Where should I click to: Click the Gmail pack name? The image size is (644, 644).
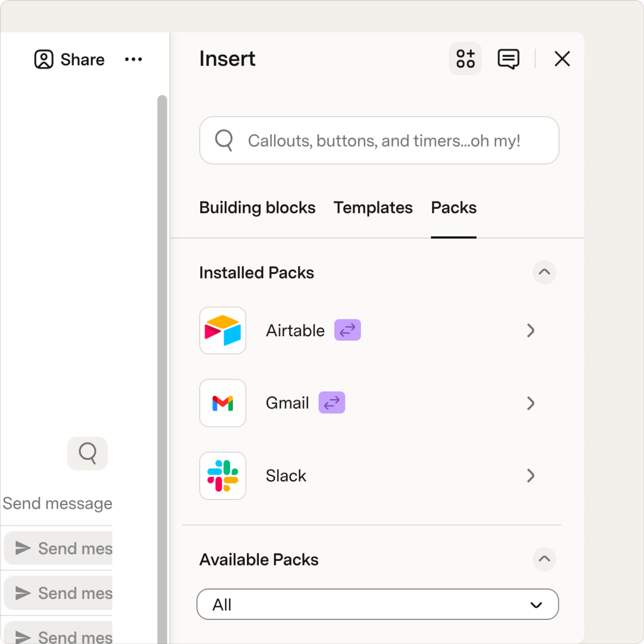tap(287, 403)
